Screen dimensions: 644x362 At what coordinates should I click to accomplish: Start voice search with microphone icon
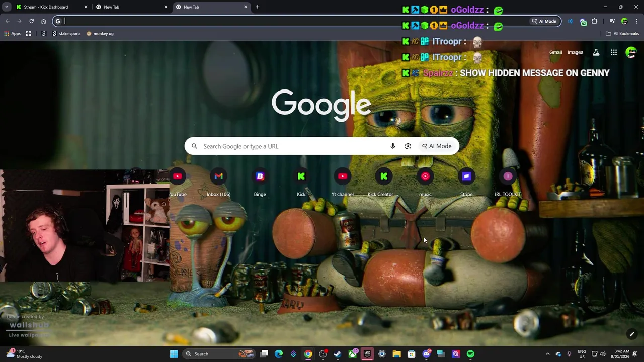393,146
